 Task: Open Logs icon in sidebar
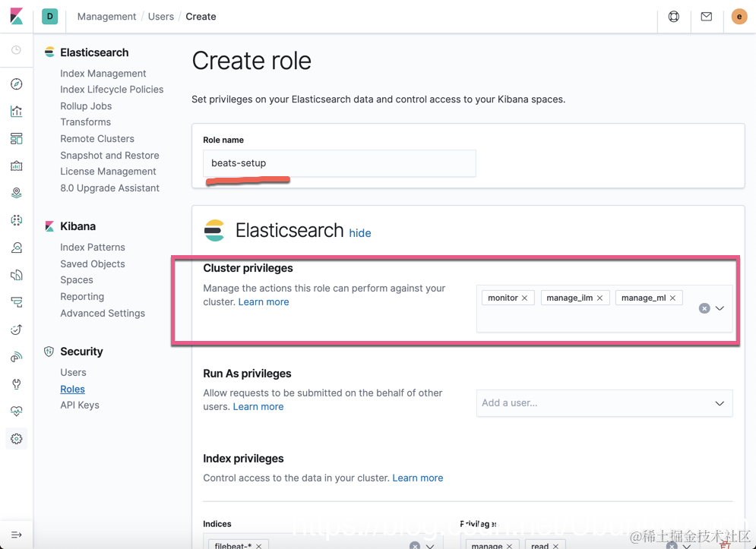pos(17,275)
